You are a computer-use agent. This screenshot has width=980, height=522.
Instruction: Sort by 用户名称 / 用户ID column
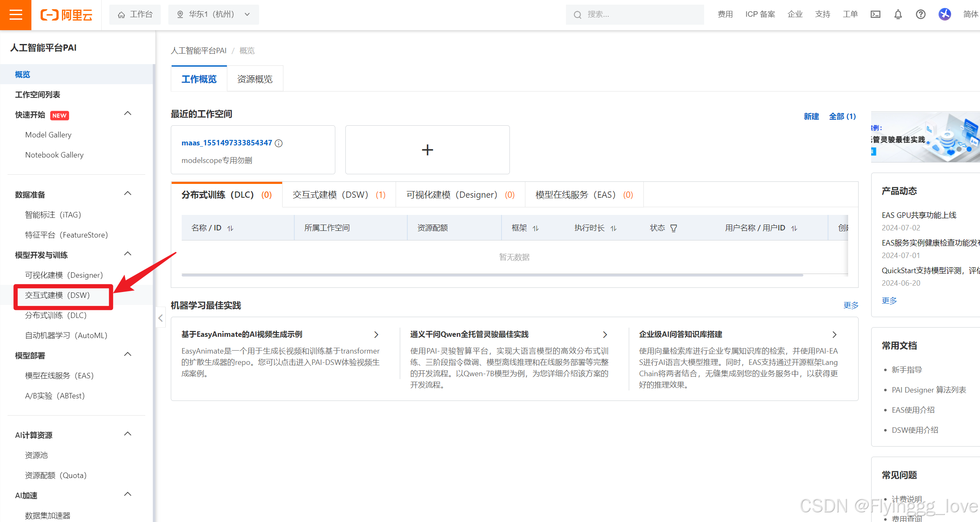[795, 228]
